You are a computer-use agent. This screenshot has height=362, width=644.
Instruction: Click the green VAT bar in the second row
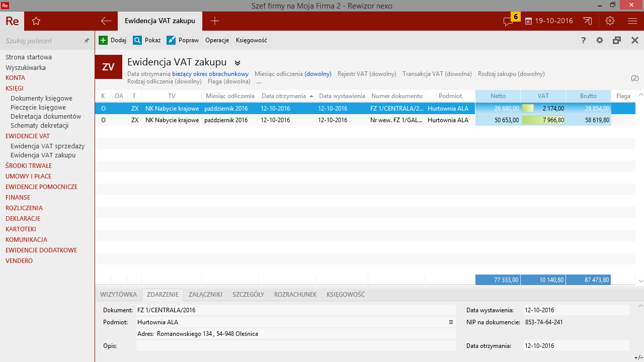pos(543,120)
